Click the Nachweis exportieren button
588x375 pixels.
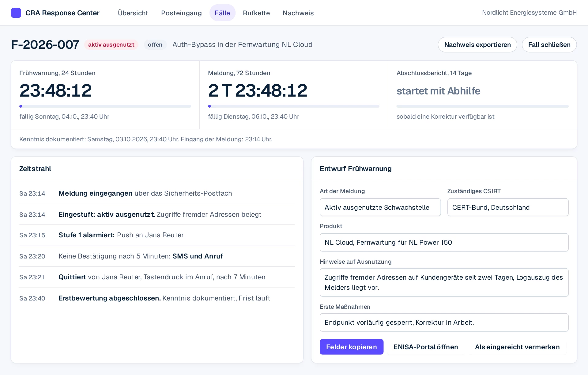coord(477,45)
